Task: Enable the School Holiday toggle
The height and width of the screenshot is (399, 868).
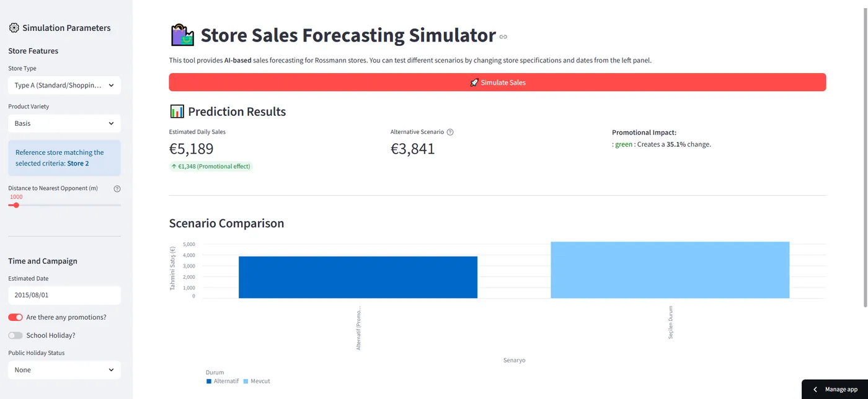Action: coord(15,335)
